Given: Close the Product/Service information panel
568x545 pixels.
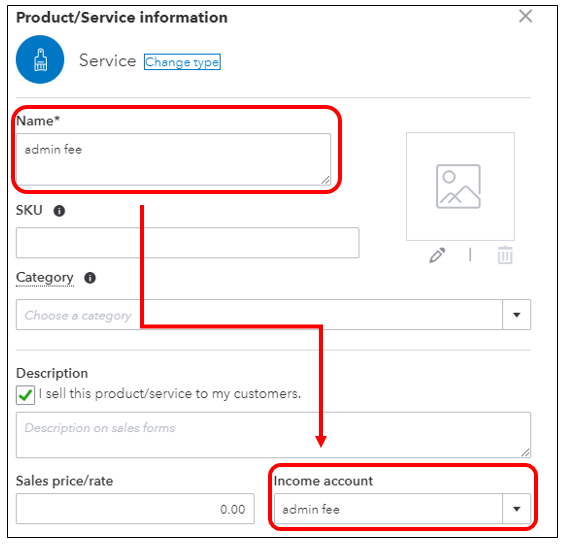Looking at the screenshot, I should click(x=525, y=16).
